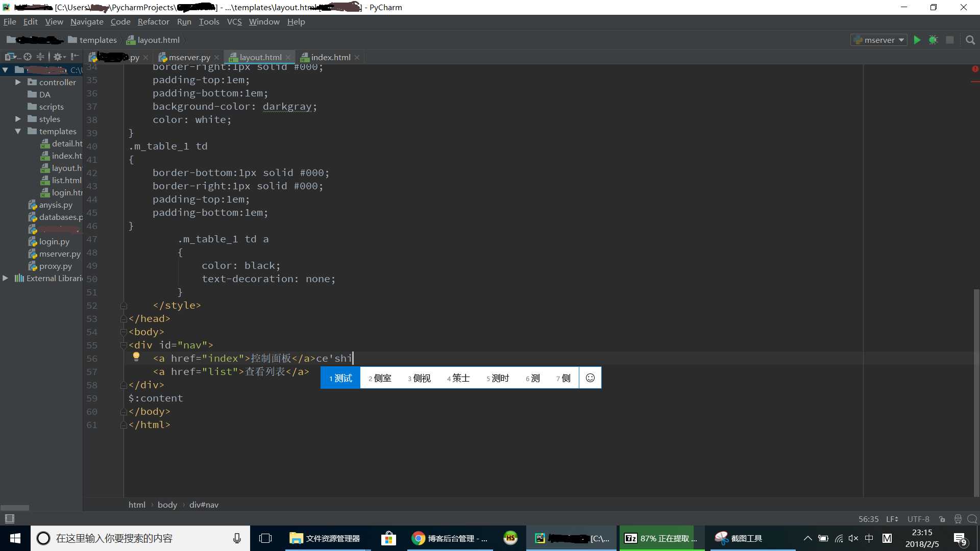Open the Tools menu

(209, 21)
